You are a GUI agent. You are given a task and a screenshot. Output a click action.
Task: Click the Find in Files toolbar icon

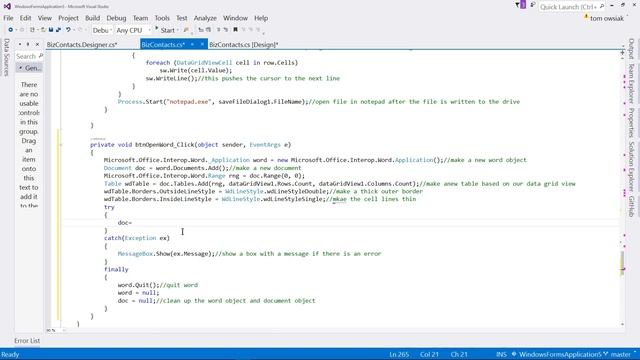point(186,30)
